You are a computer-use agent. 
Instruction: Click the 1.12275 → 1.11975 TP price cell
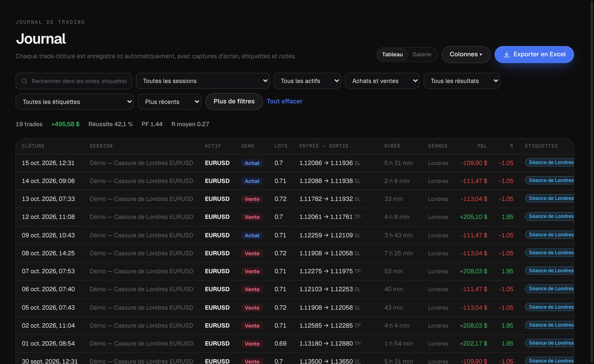click(330, 271)
